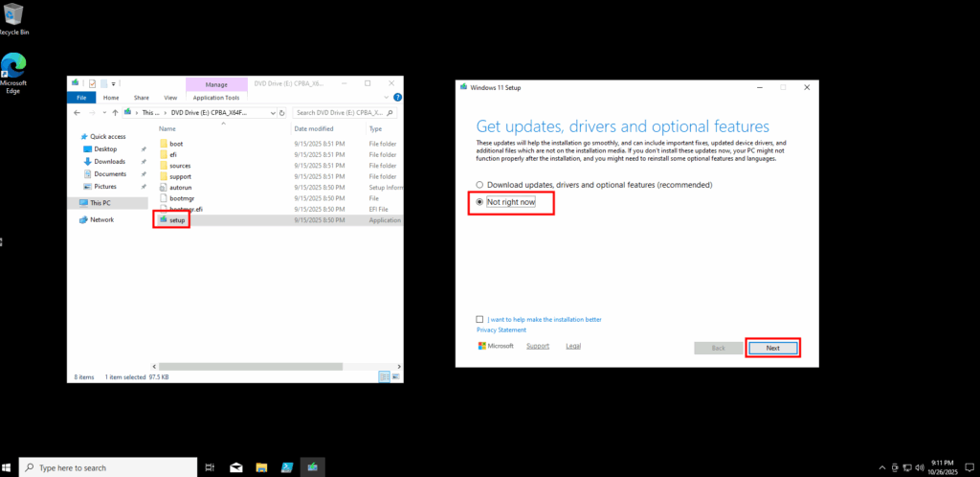This screenshot has height=477, width=980.
Task: Click Next in Windows 11 Setup
Action: click(772, 348)
